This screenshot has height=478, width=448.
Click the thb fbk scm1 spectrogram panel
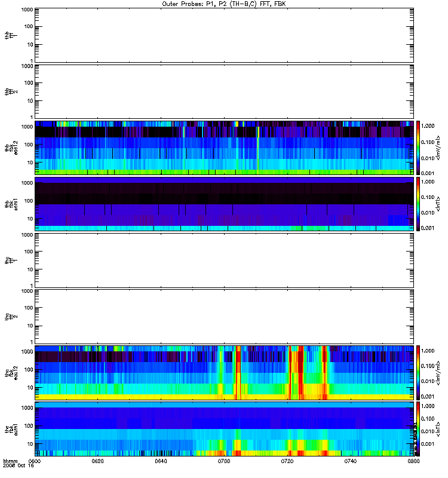[x=224, y=204]
